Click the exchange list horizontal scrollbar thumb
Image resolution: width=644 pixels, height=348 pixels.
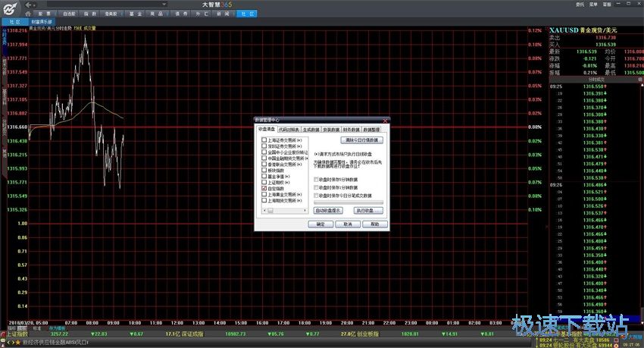coord(270,210)
